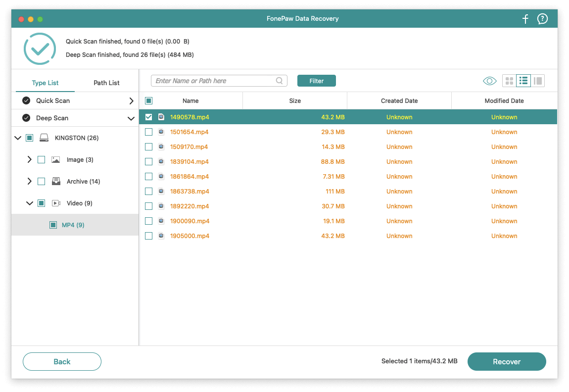Toggle the select-all checkbox in header

click(149, 101)
